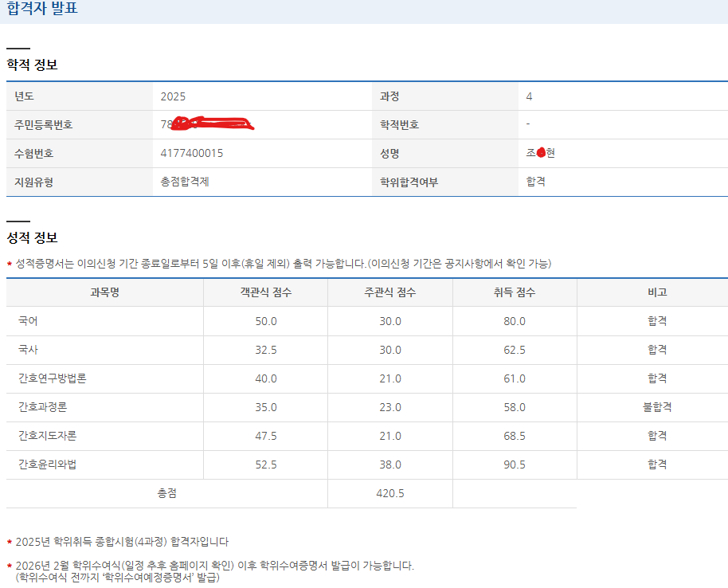
Task: Click the 객관식 점수 column header
Action: coord(265,292)
